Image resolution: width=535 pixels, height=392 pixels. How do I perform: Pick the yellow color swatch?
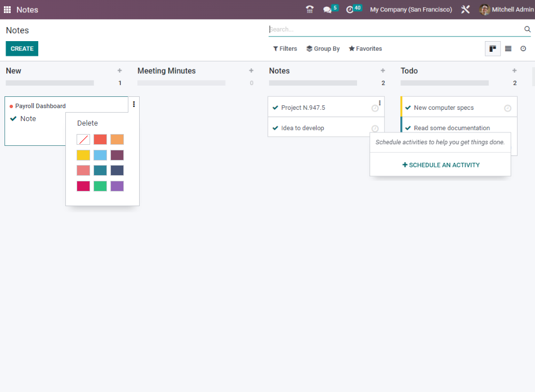pyautogui.click(x=83, y=155)
